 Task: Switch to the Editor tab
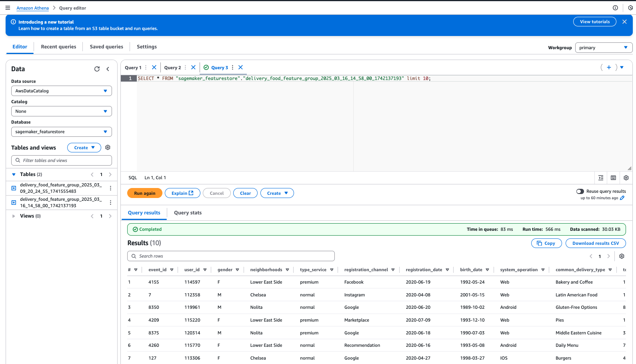pos(20,47)
